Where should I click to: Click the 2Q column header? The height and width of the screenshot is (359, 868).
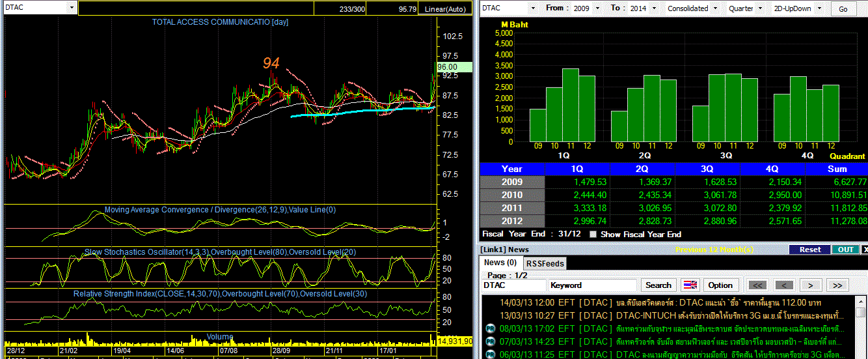click(642, 169)
